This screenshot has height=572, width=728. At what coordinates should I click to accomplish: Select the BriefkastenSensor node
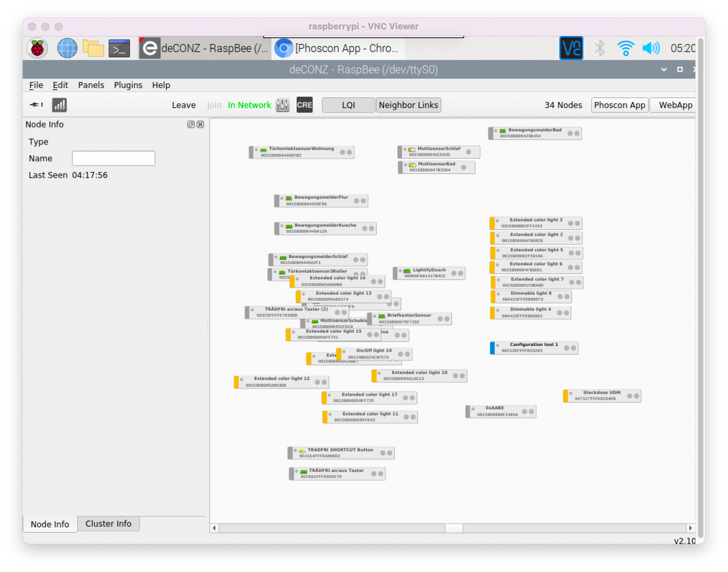click(x=409, y=318)
